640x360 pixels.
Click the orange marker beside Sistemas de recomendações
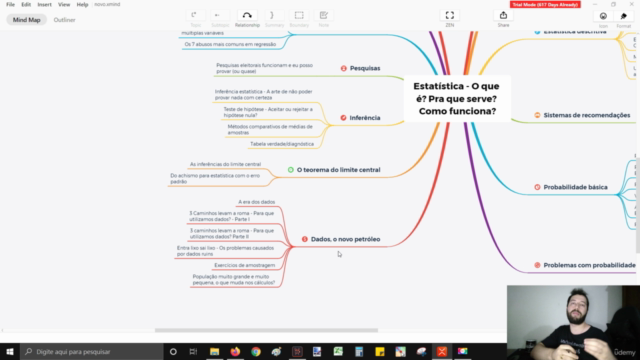click(x=537, y=116)
